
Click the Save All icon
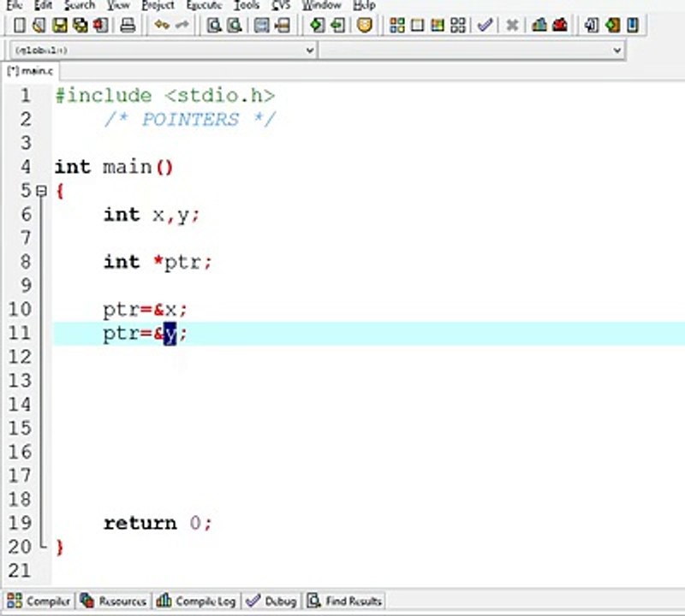[80, 25]
